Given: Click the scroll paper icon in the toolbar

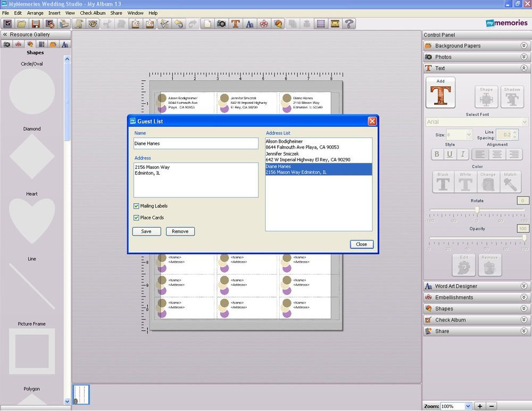Looking at the screenshot, I should (x=79, y=24).
